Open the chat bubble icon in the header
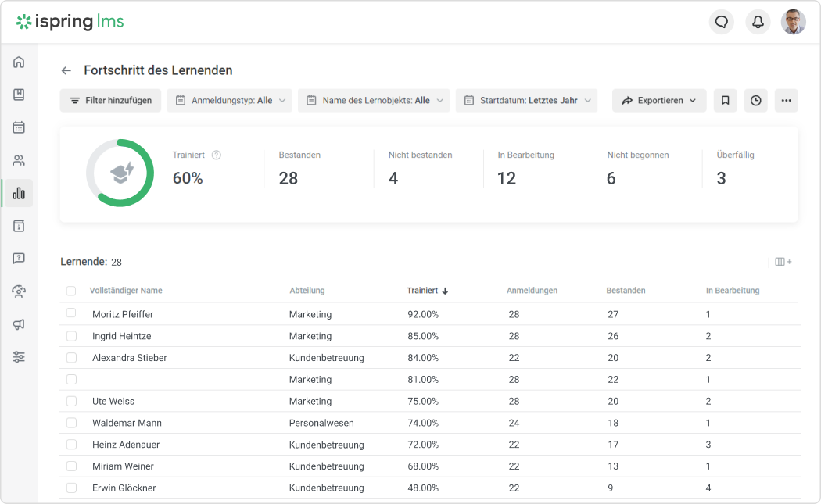The image size is (821, 504). pos(721,22)
